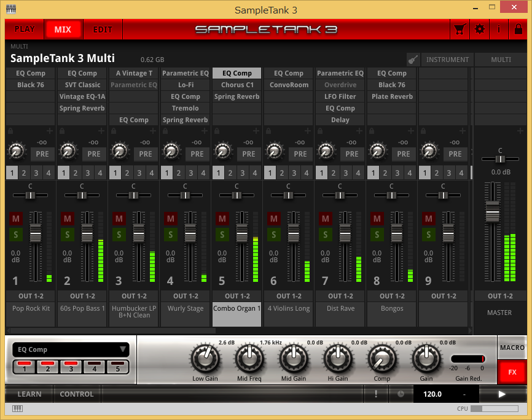Click the SampleTank 3 Multi name
This screenshot has height=420, width=532.
pyautogui.click(x=63, y=58)
